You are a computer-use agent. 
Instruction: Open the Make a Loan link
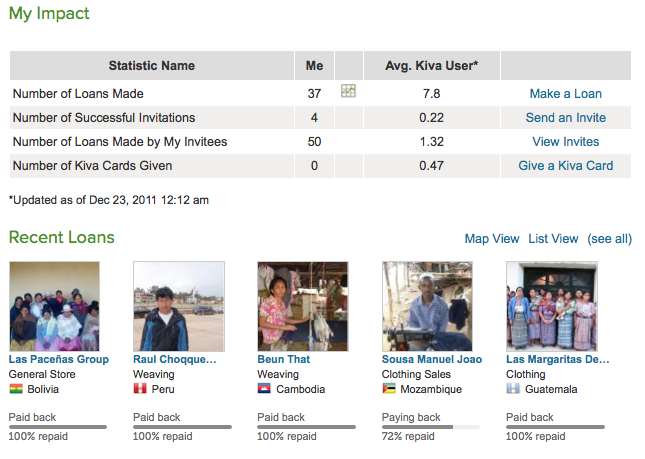(x=566, y=94)
